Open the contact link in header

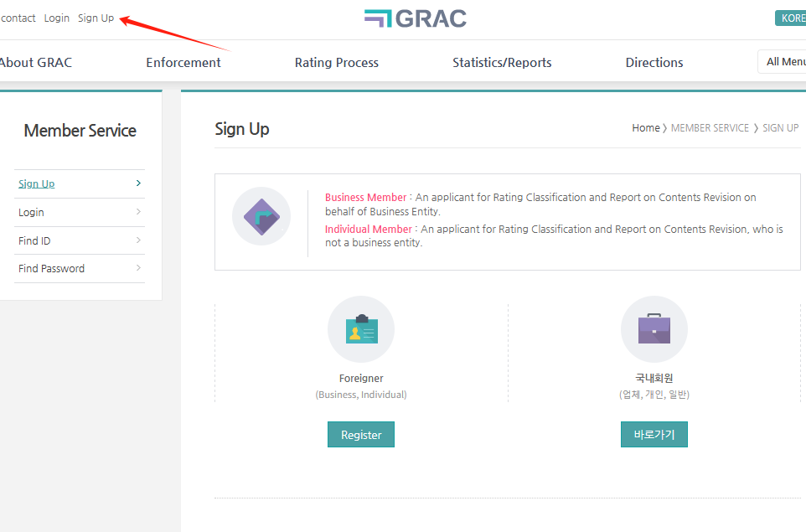tap(18, 18)
